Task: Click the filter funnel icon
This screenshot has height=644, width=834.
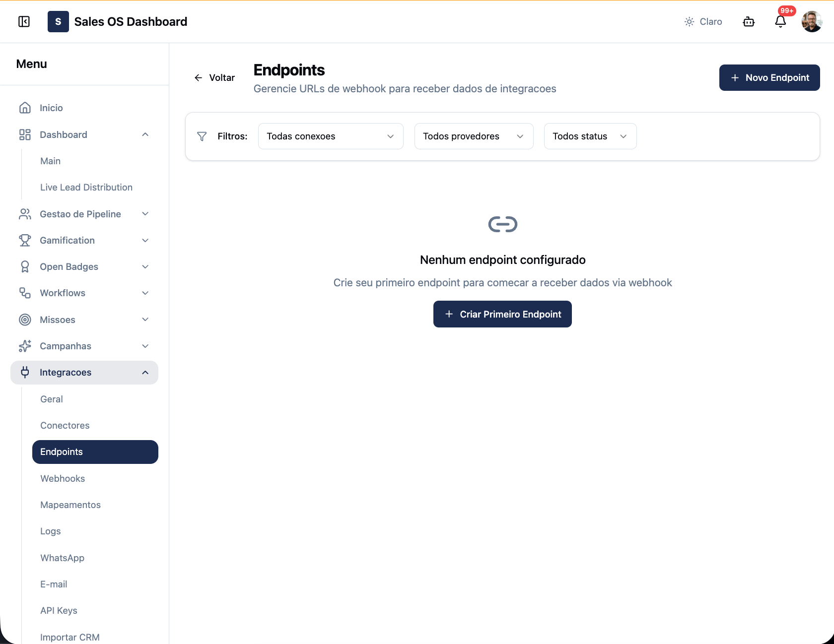Action: (202, 136)
